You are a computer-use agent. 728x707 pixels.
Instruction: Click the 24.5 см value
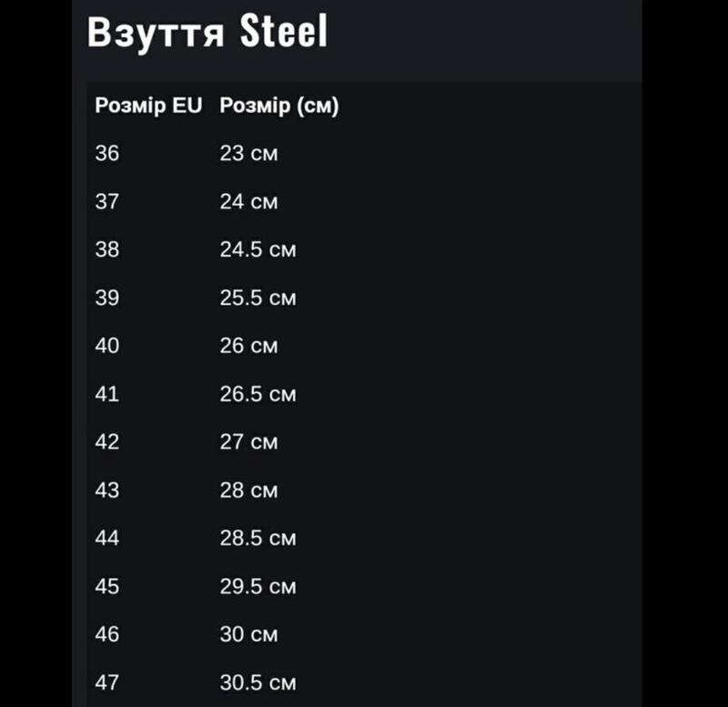pyautogui.click(x=258, y=249)
